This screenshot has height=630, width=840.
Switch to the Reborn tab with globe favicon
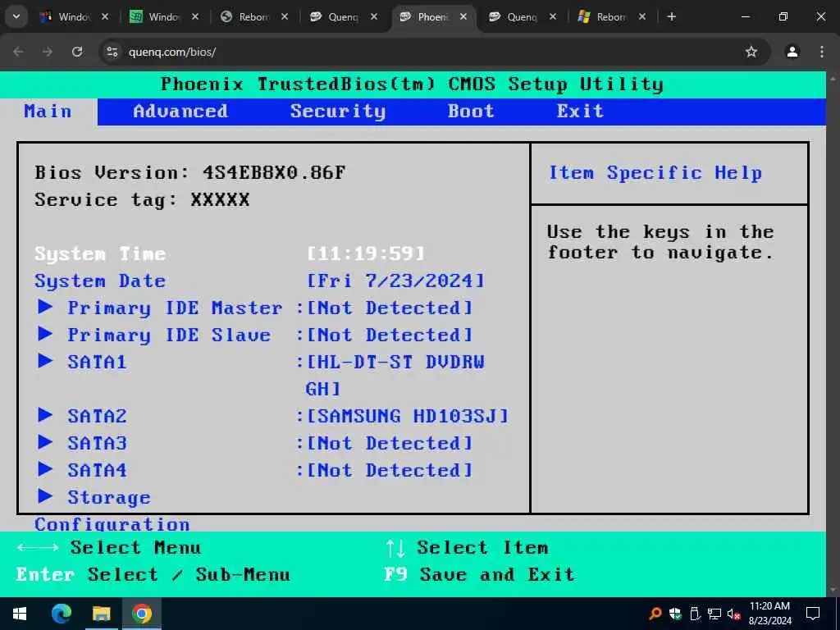pos(254,17)
